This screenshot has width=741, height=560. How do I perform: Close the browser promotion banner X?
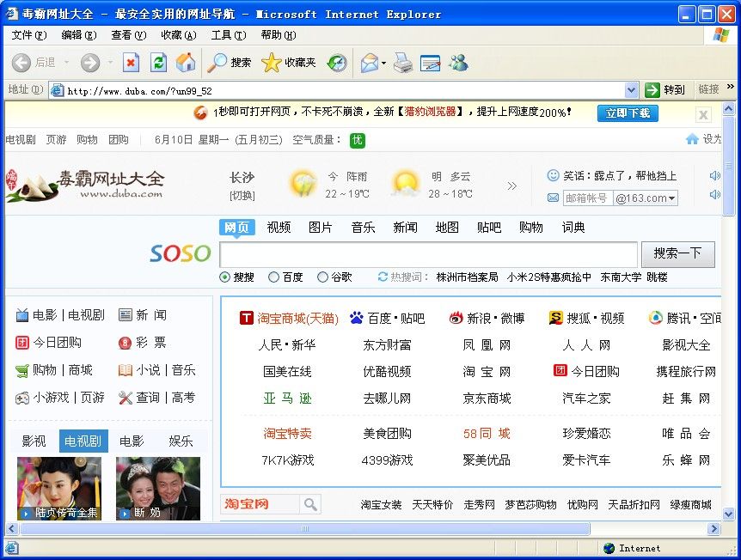point(703,114)
